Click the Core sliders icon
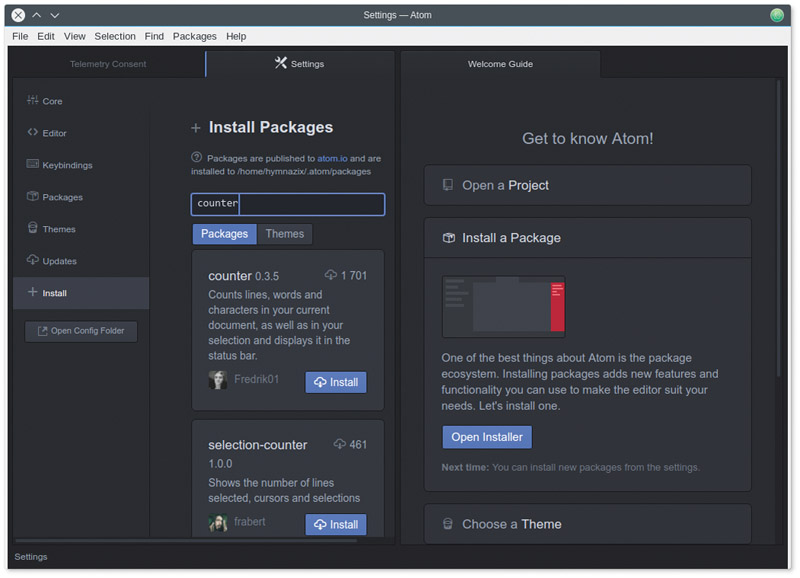This screenshot has width=800, height=578. click(33, 100)
